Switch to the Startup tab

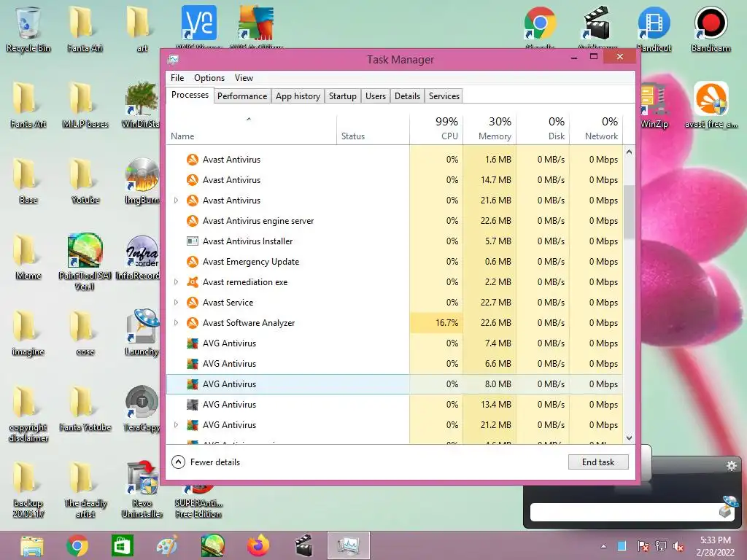tap(343, 96)
